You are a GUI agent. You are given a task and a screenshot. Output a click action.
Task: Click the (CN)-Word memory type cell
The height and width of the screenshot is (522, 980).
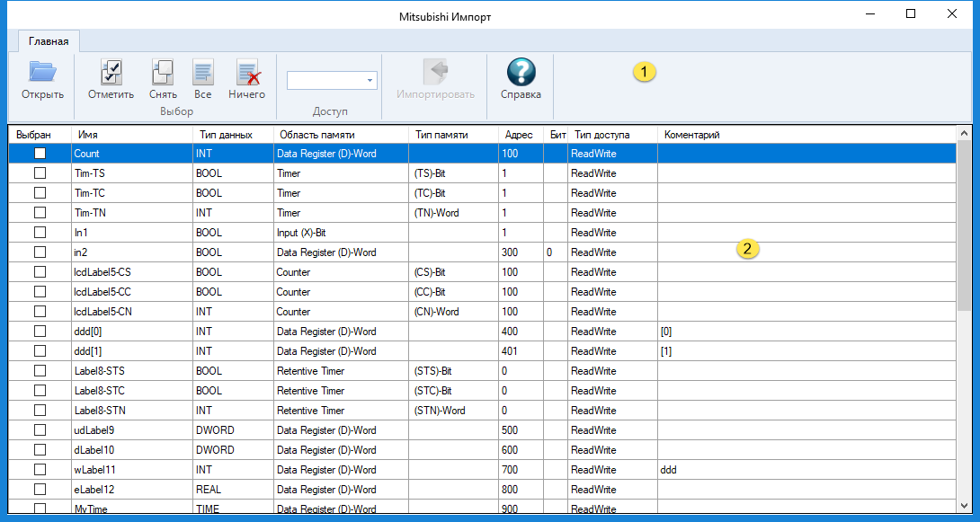pos(454,312)
